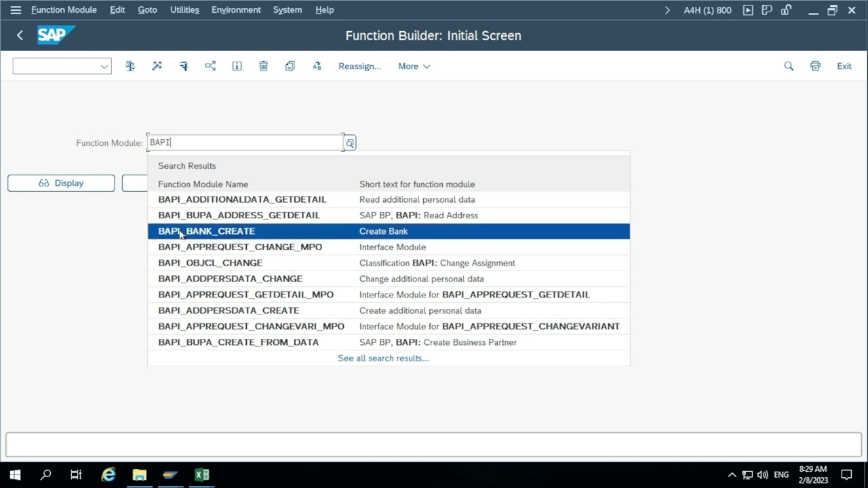
Task: Open the Help menu
Action: click(325, 10)
